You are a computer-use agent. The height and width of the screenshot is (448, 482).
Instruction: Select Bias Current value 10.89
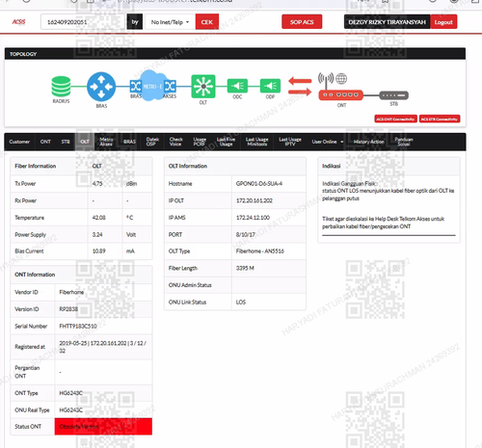(98, 251)
